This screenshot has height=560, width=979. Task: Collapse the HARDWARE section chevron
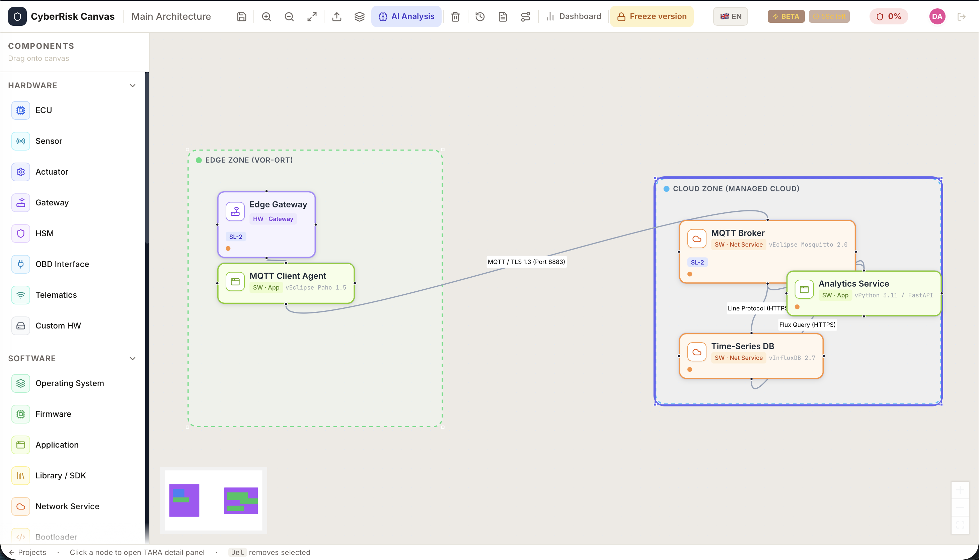(x=133, y=85)
